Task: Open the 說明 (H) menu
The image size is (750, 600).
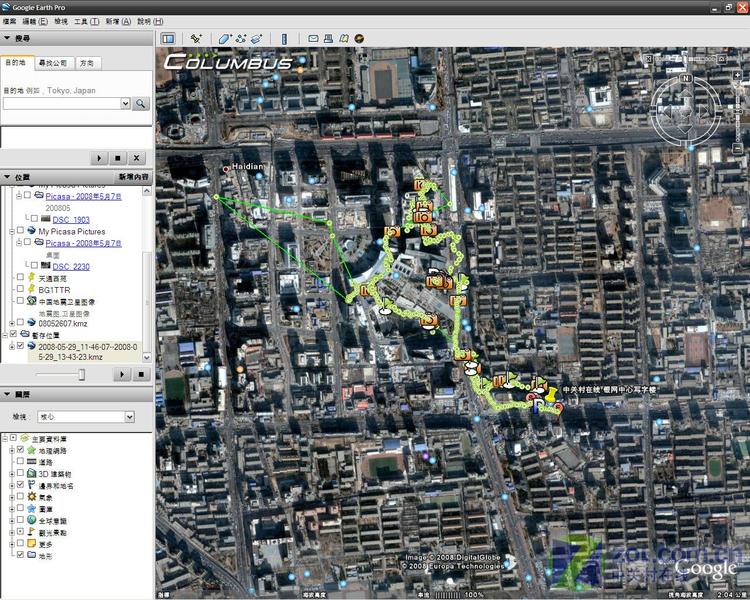Action: pyautogui.click(x=150, y=22)
